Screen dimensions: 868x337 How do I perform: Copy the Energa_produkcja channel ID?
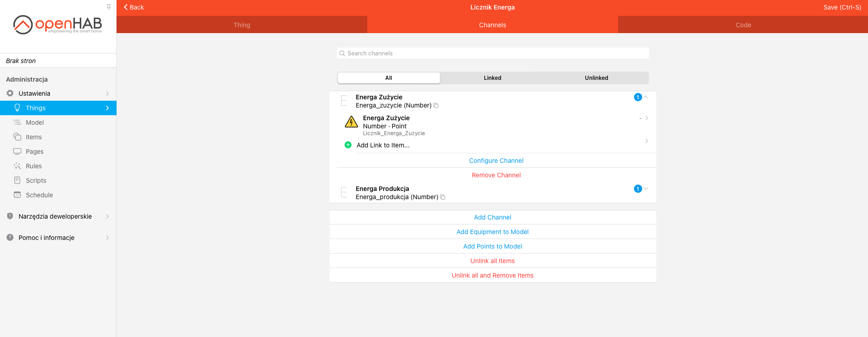[443, 197]
